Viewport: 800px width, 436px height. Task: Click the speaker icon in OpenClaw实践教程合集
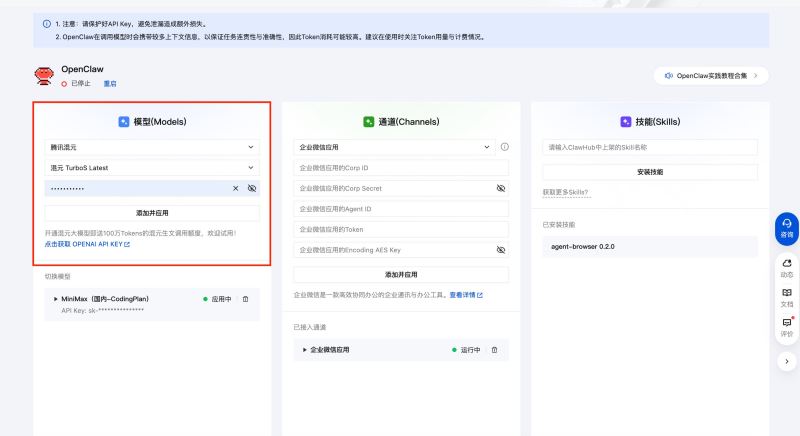click(668, 75)
